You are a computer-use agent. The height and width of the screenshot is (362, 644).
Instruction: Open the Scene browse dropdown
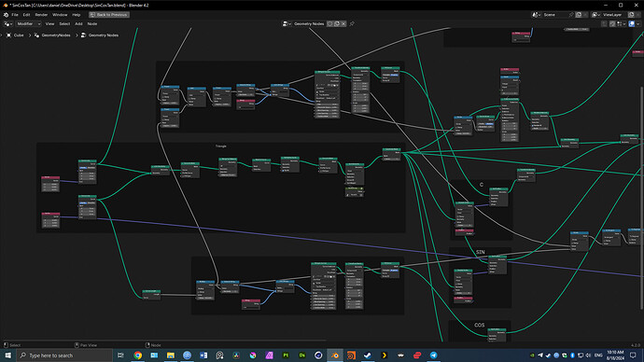[536, 15]
